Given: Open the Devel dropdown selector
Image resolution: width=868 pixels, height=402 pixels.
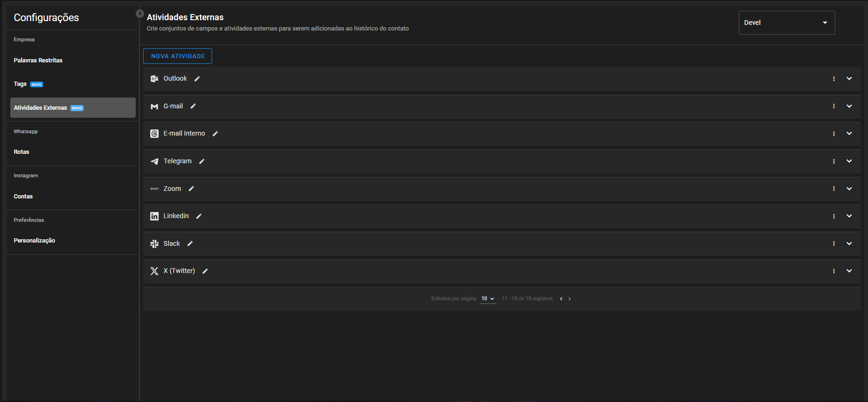Looking at the screenshot, I should click(786, 23).
